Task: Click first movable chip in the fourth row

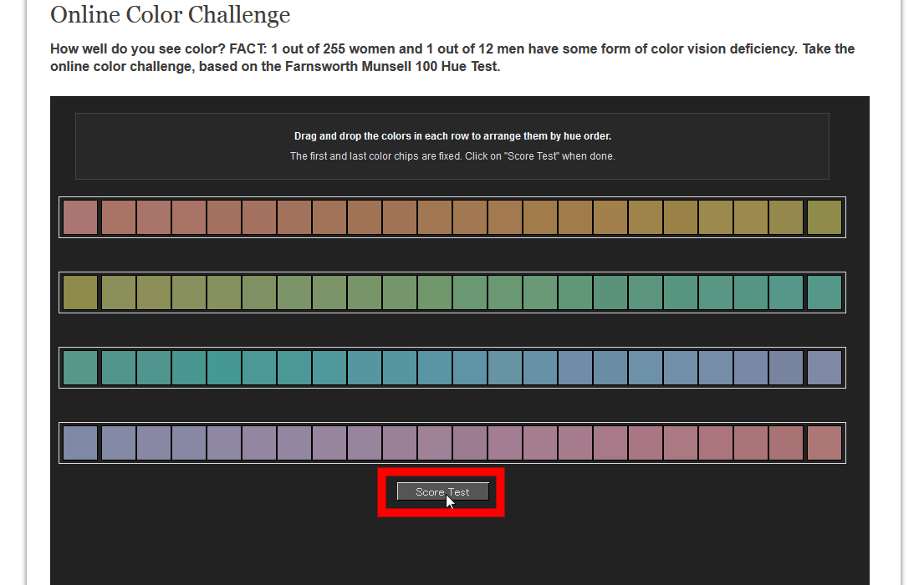Action: pos(119,443)
